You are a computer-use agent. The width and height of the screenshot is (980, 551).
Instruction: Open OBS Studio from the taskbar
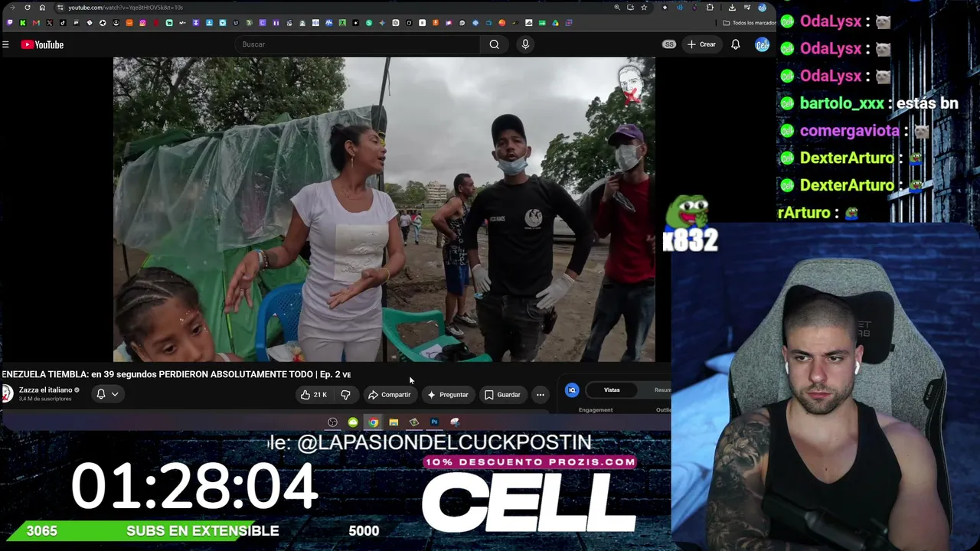click(x=332, y=422)
